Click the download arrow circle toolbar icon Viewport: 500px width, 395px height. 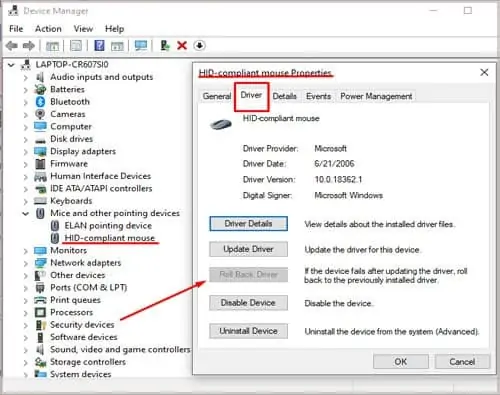pyautogui.click(x=199, y=45)
